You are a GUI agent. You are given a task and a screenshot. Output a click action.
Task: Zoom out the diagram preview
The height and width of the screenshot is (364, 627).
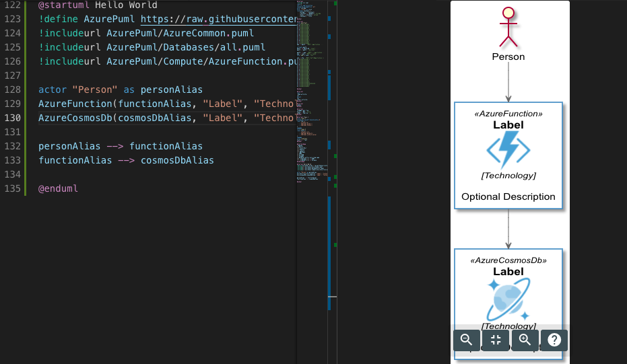(x=466, y=340)
